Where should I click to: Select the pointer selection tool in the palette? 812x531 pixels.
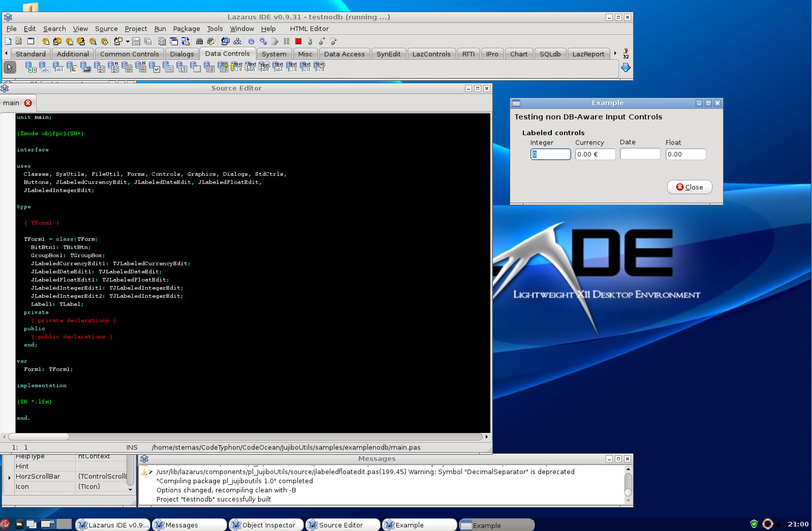pos(10,67)
